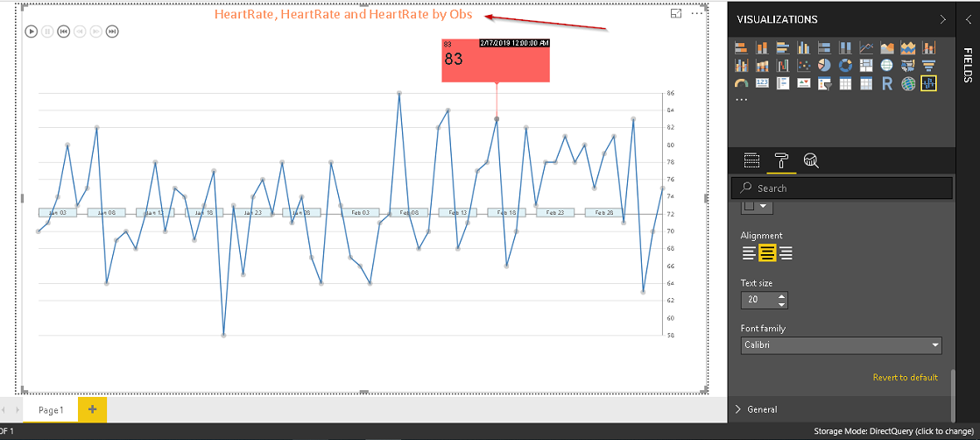This screenshot has width=980, height=440.
Task: Select the funnel chart visualization icon
Action: point(928,66)
